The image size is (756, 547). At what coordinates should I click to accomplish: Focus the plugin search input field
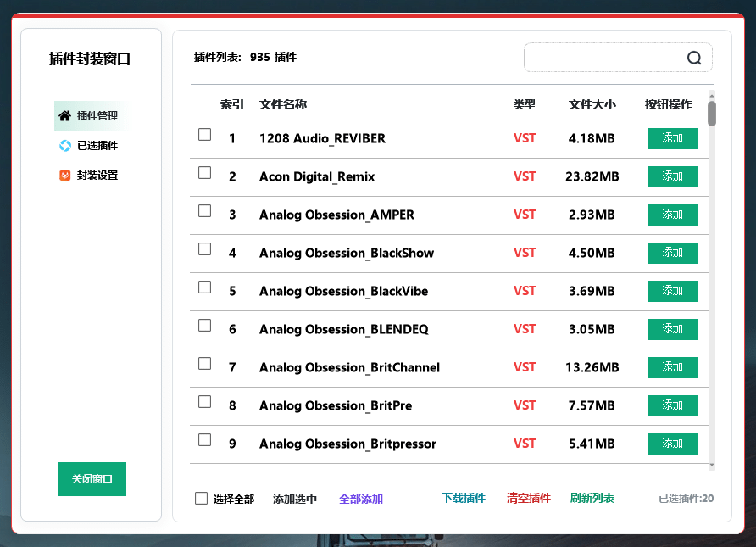click(618, 58)
